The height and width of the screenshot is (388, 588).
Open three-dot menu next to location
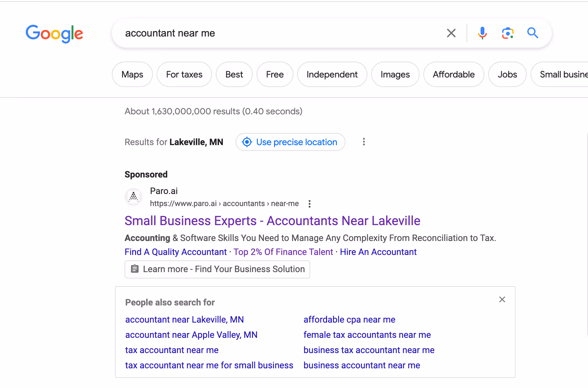coord(364,142)
